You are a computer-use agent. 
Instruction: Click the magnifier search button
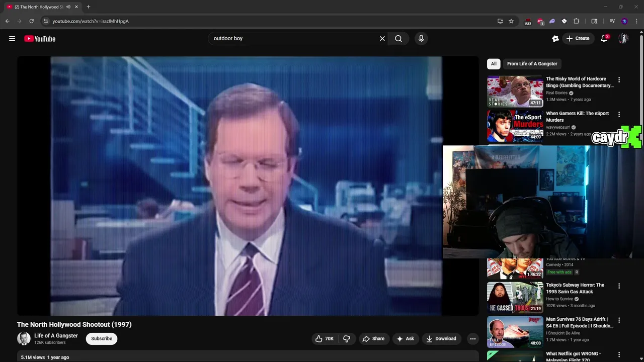pyautogui.click(x=398, y=39)
